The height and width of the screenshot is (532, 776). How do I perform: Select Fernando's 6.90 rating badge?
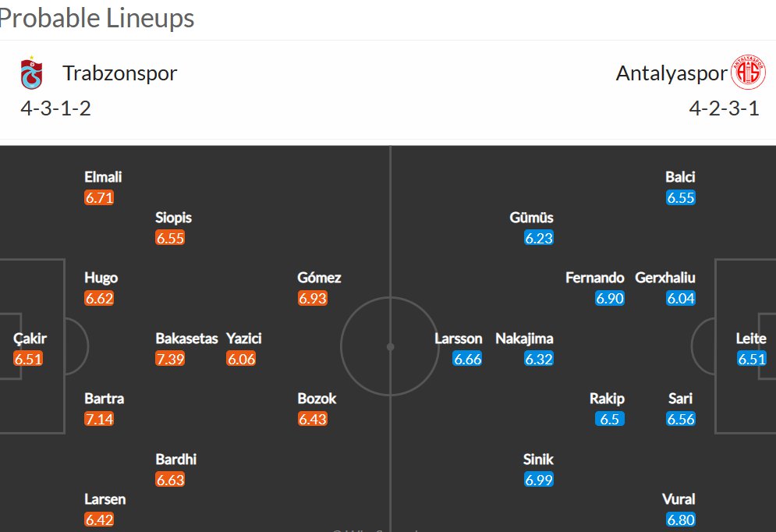[x=610, y=299]
